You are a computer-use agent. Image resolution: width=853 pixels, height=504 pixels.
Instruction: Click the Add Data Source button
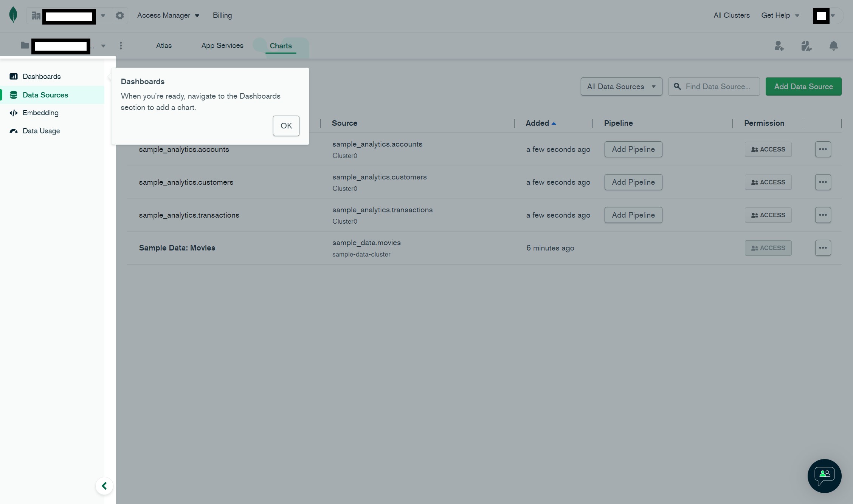pos(803,87)
